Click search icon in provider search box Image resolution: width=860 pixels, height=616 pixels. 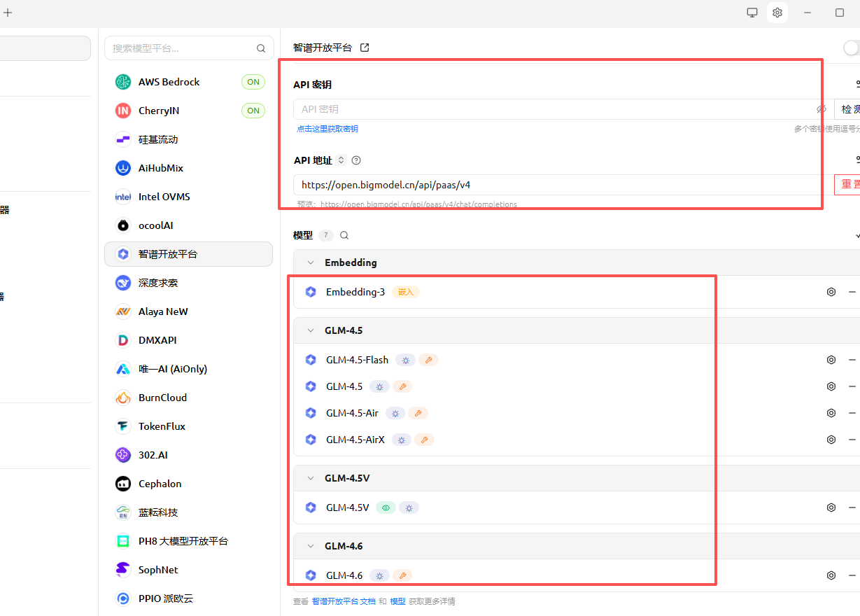coord(261,48)
